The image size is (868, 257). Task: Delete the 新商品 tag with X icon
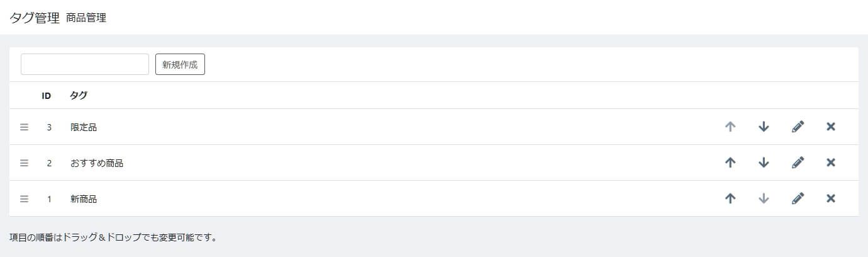click(x=831, y=198)
